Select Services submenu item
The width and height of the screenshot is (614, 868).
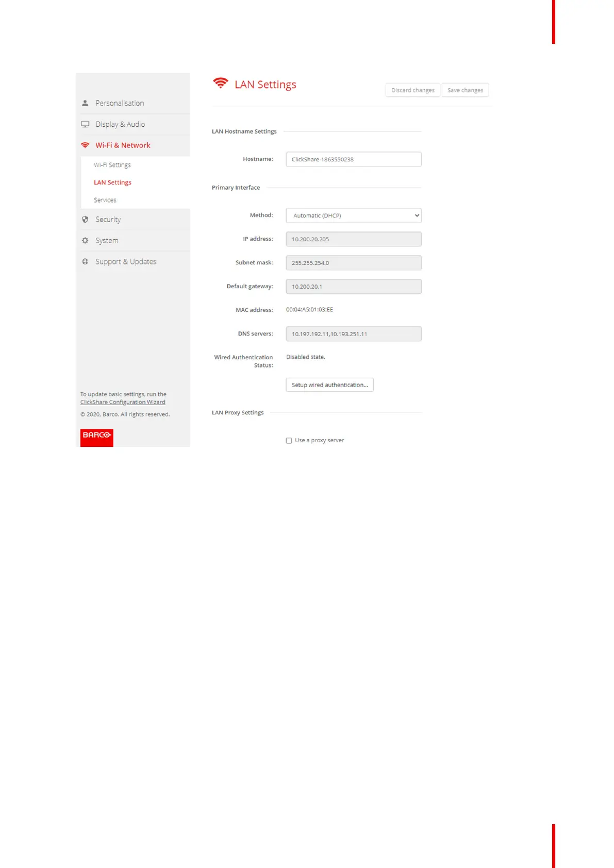tap(105, 200)
